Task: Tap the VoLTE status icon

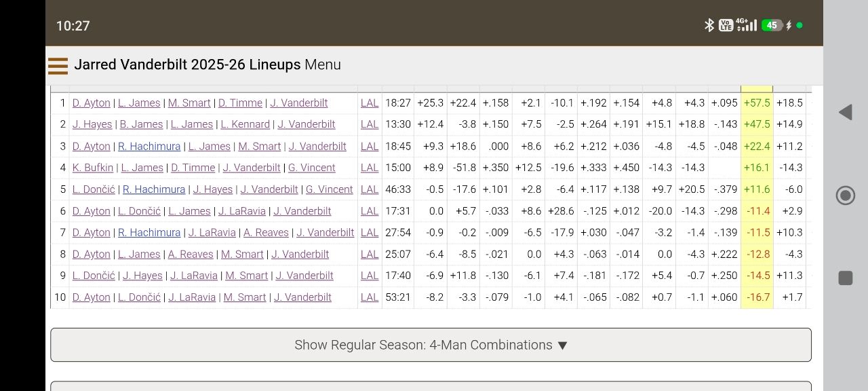Action: click(726, 26)
